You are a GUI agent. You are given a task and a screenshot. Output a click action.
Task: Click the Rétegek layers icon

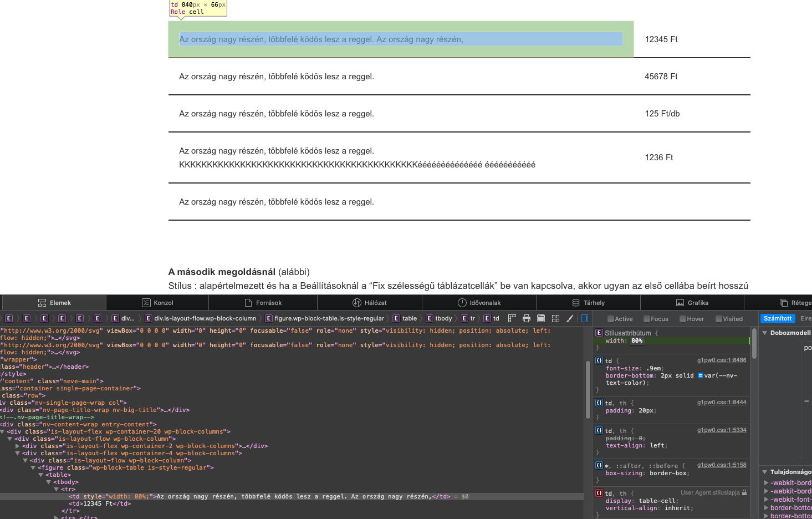784,303
